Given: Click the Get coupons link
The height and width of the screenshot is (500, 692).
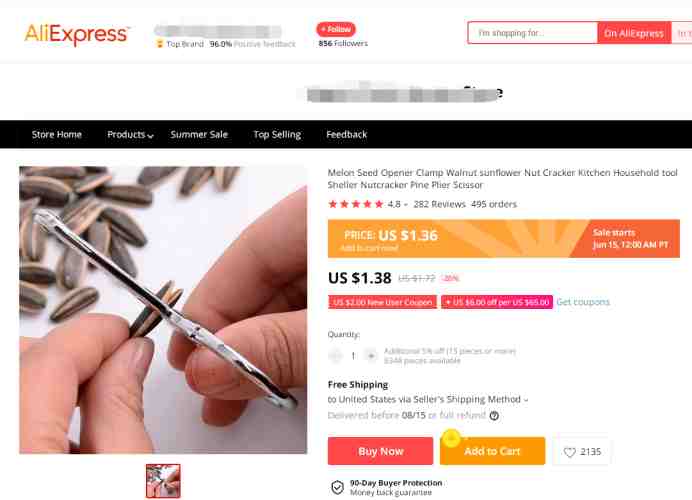Looking at the screenshot, I should (x=583, y=302).
